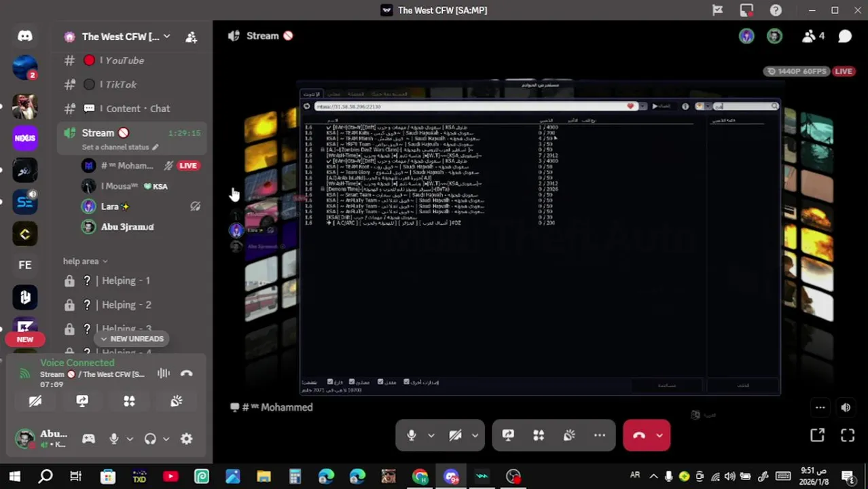Show the member count icon showing 4
Image resolution: width=868 pixels, height=489 pixels.
point(813,36)
